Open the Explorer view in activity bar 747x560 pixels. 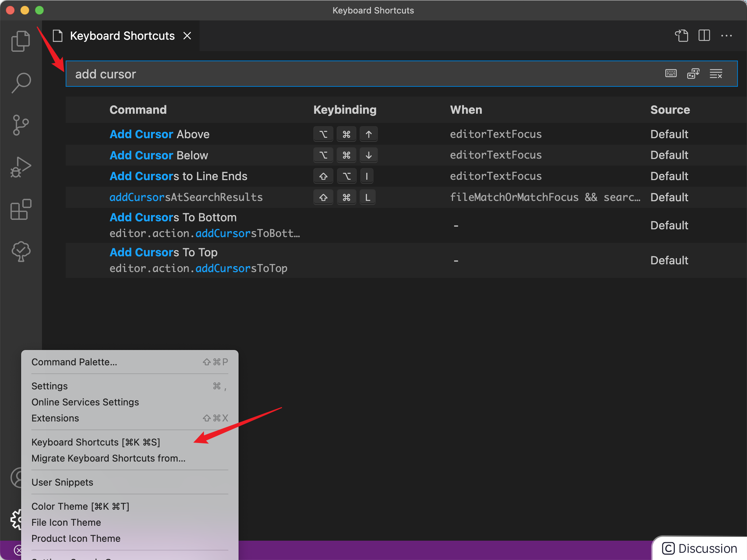(21, 41)
